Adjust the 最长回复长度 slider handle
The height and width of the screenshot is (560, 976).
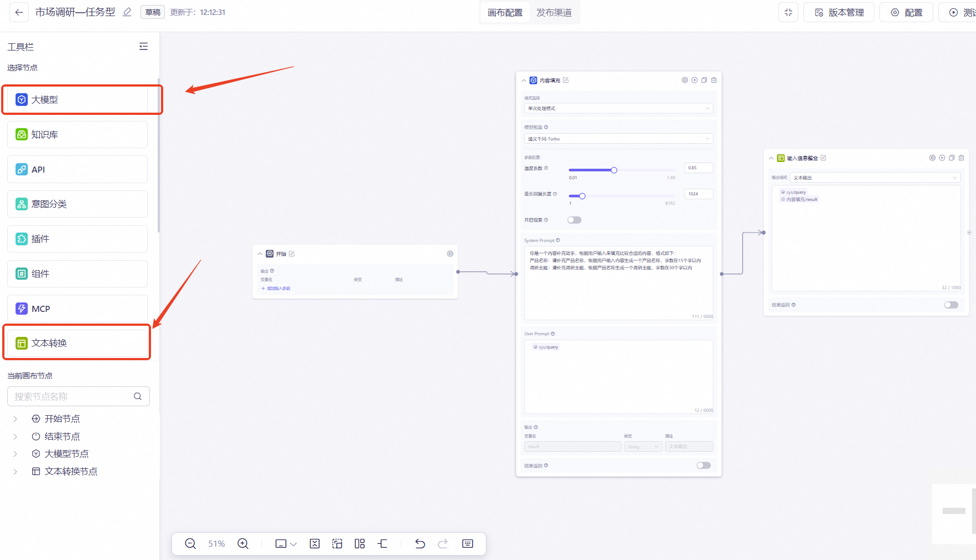582,196
